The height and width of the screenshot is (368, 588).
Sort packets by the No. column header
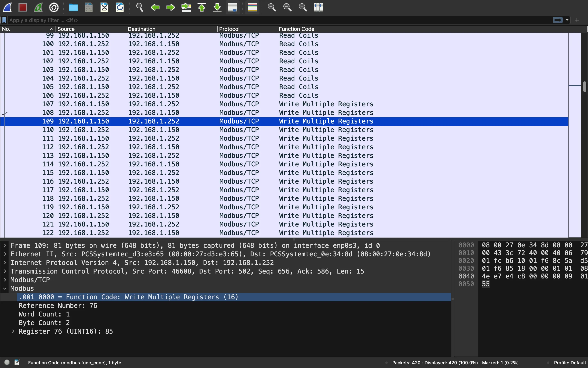pyautogui.click(x=28, y=29)
